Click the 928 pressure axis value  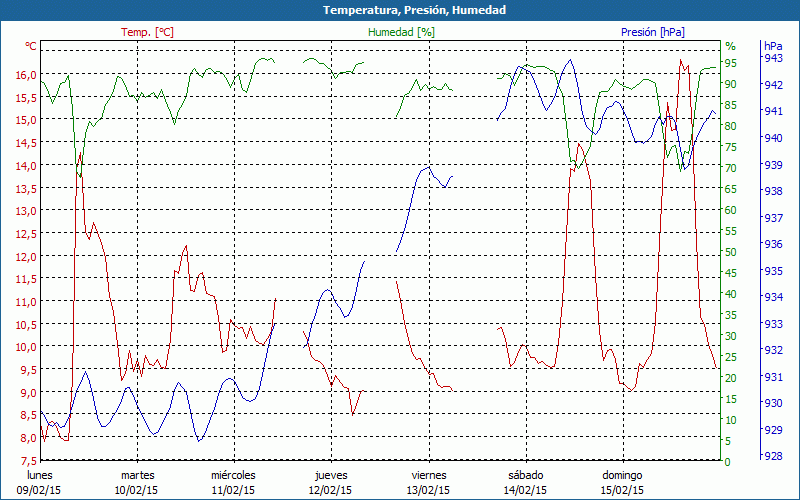773,456
